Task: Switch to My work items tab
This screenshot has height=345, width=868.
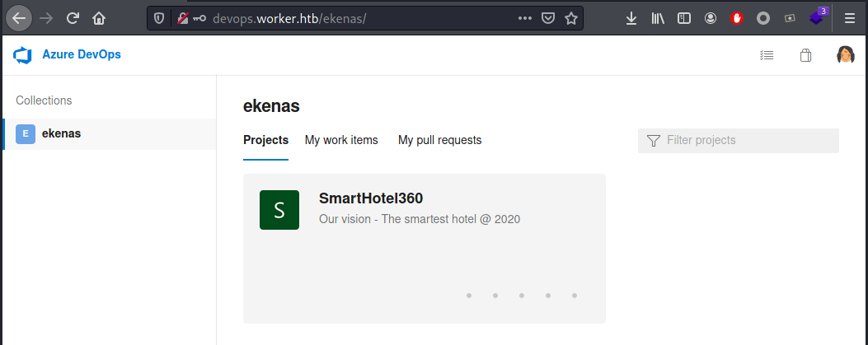Action: click(x=341, y=141)
